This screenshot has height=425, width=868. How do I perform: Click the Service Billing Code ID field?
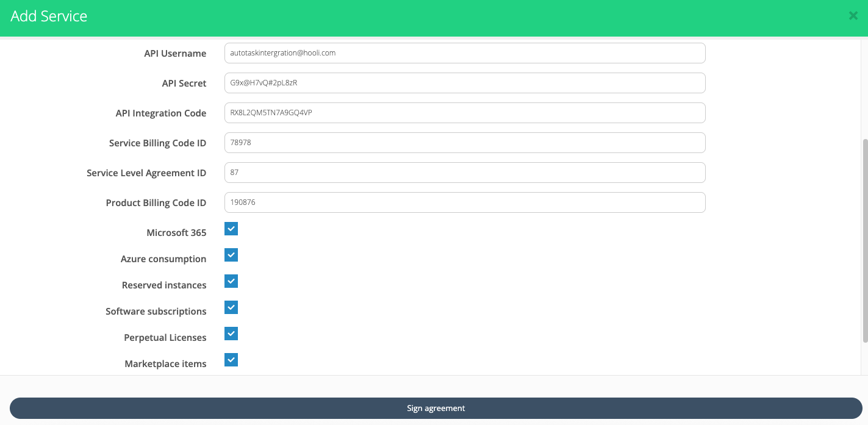tap(464, 143)
